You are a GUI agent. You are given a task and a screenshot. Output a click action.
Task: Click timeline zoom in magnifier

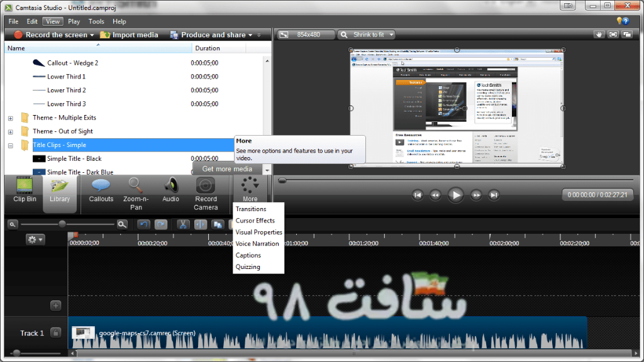tap(122, 224)
